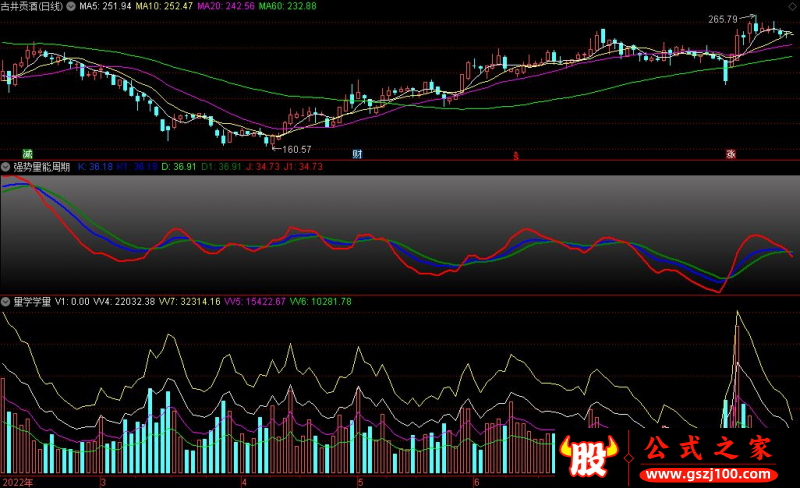Expand the 强势量能周期 indicator dropdown arrow

pyautogui.click(x=6, y=167)
